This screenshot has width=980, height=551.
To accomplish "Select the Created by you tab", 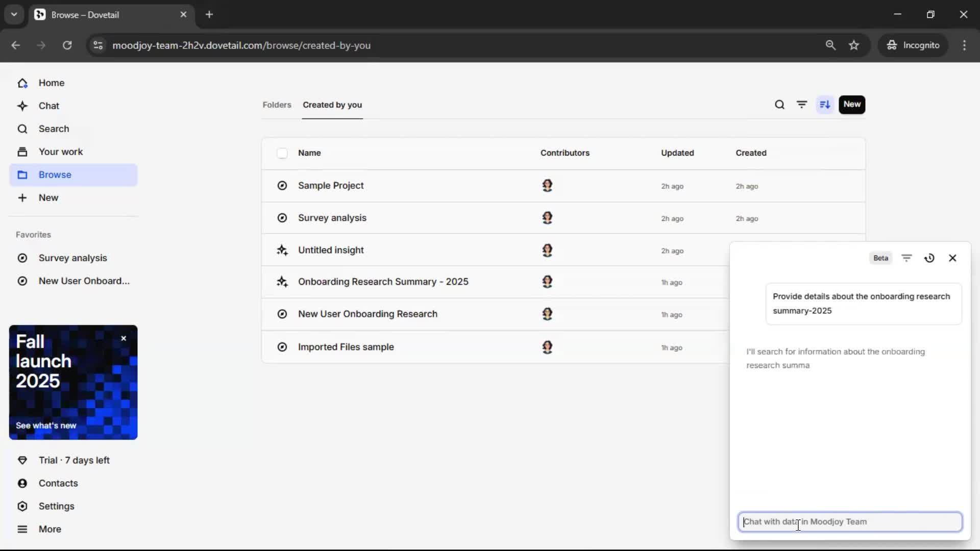I will (x=332, y=105).
